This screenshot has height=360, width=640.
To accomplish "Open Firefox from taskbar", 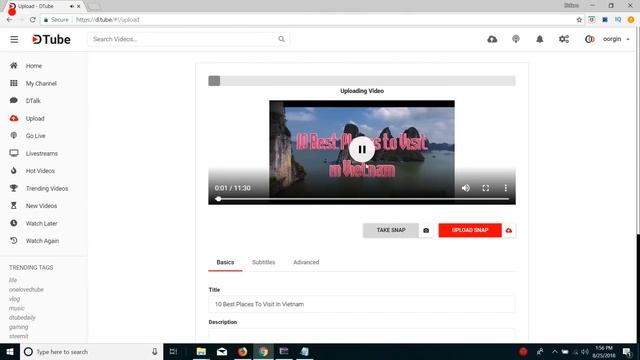I will [x=242, y=351].
